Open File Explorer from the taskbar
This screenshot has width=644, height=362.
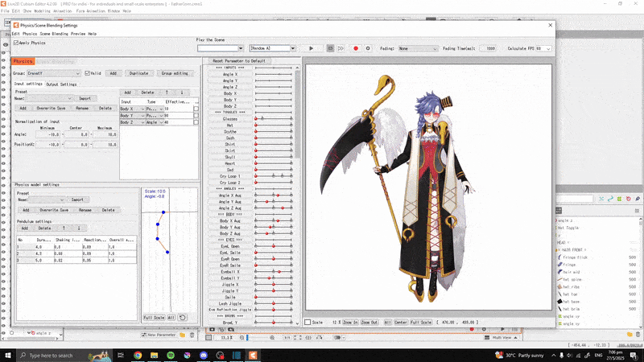point(154,355)
